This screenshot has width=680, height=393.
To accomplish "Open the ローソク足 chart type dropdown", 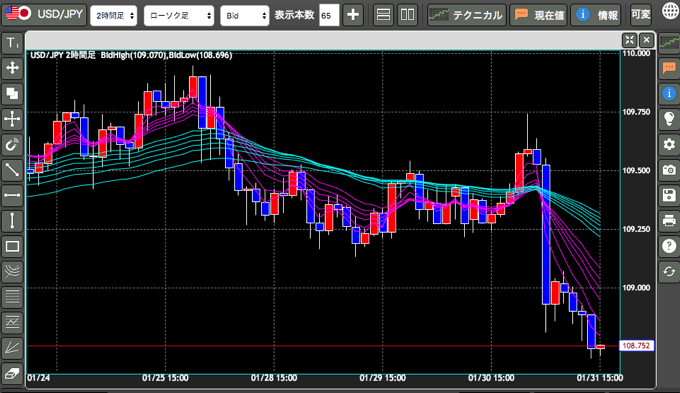I will (x=179, y=16).
